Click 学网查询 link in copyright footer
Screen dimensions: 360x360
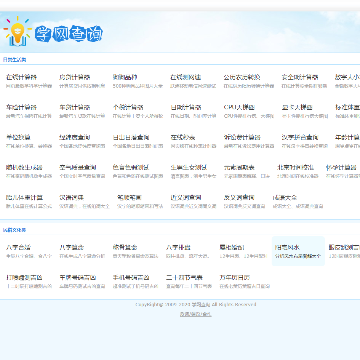[201, 305]
